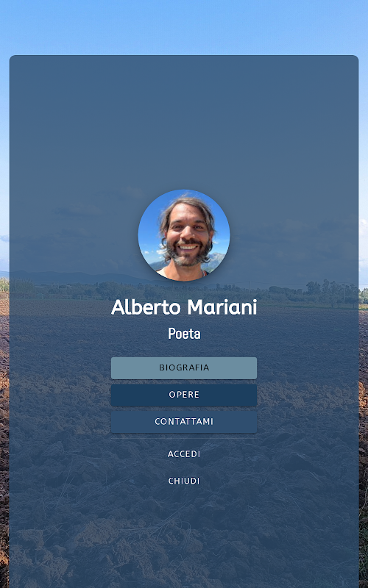Screen dimensions: 368x588
Task: Choose the dark navy OPERE item
Action: pyautogui.click(x=184, y=395)
